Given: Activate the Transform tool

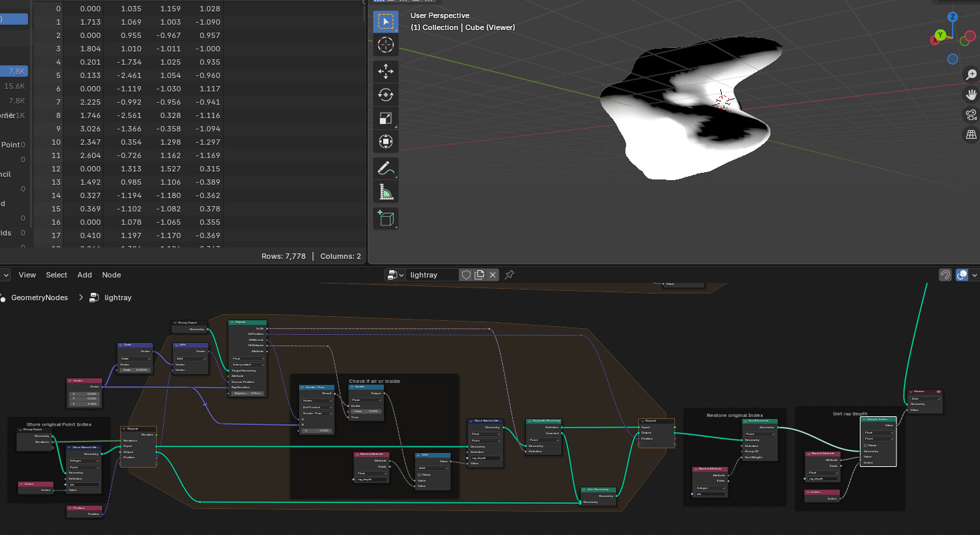Looking at the screenshot, I should click(385, 142).
